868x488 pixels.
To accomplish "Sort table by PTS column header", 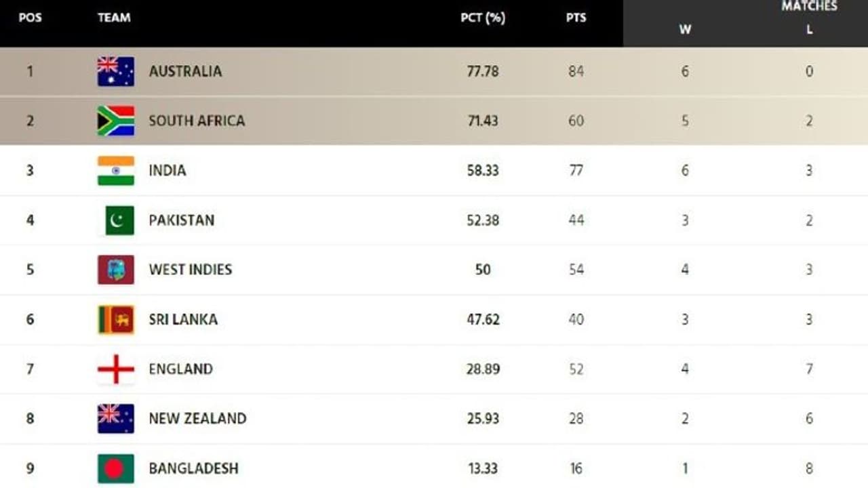I will (x=576, y=18).
